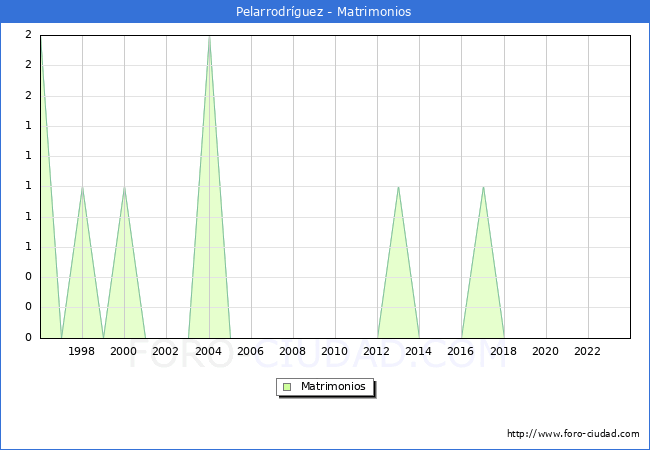
Task: Click the peak of the 2000 spike
Action: pos(124,187)
